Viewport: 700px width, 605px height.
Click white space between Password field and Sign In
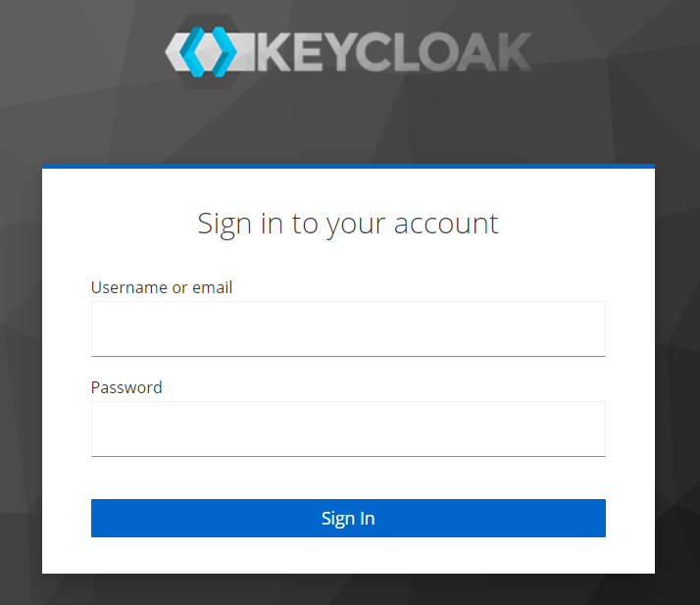348,478
